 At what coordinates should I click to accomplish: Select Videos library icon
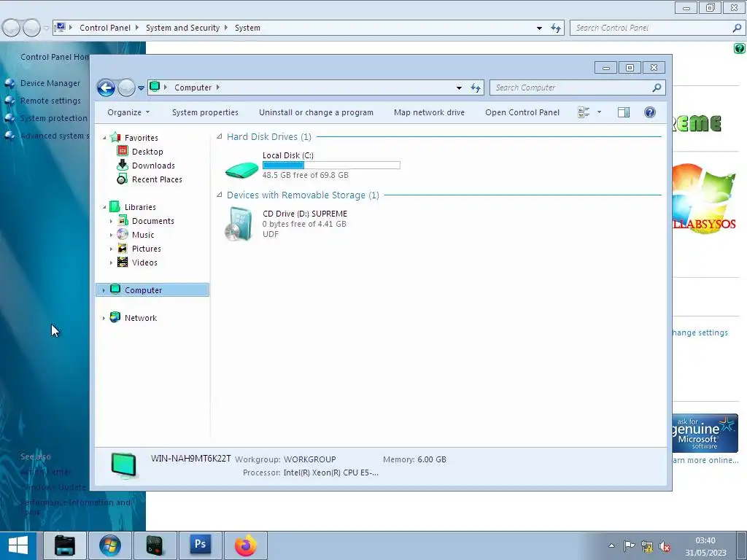tap(123, 262)
